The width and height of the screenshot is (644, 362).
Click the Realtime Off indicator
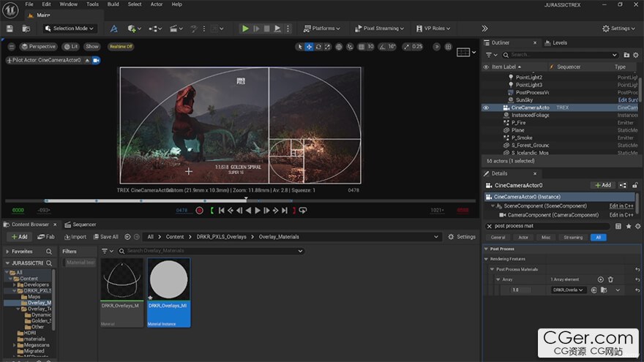(x=121, y=46)
